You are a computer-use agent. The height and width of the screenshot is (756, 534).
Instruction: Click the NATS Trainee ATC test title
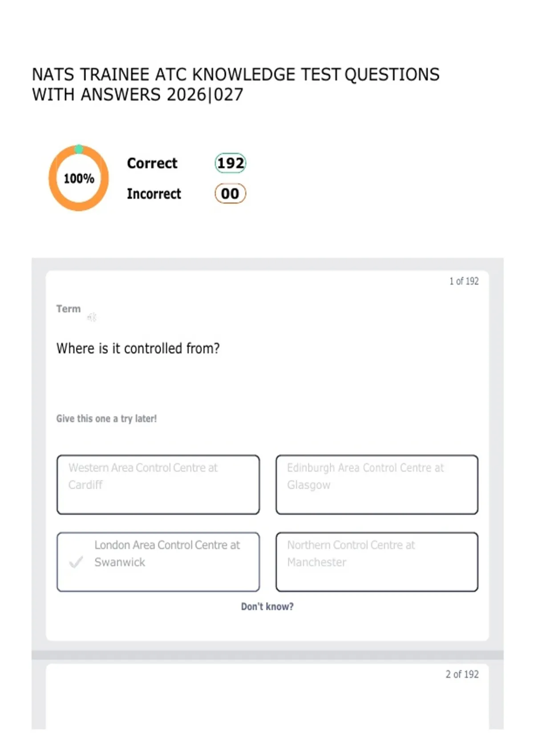236,84
